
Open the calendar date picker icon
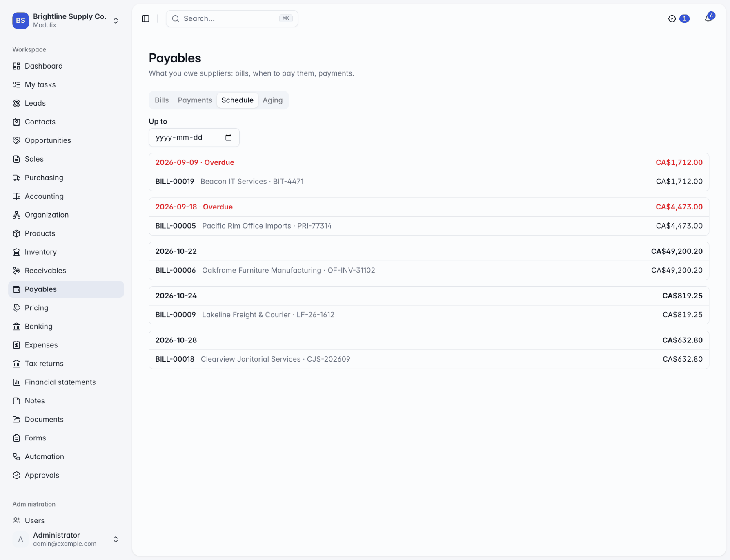pos(229,138)
